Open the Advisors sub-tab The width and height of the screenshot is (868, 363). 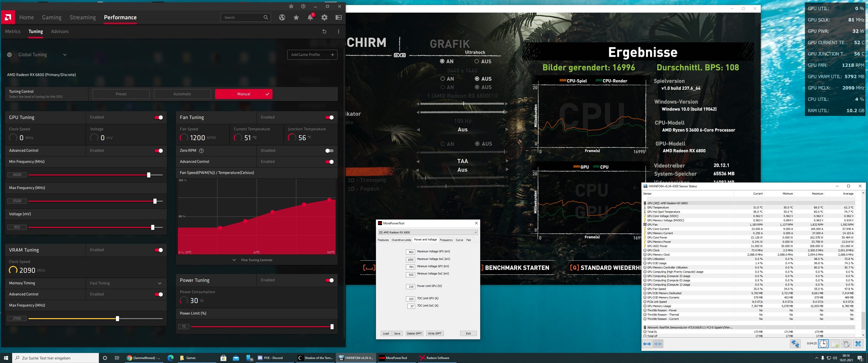coord(60,31)
